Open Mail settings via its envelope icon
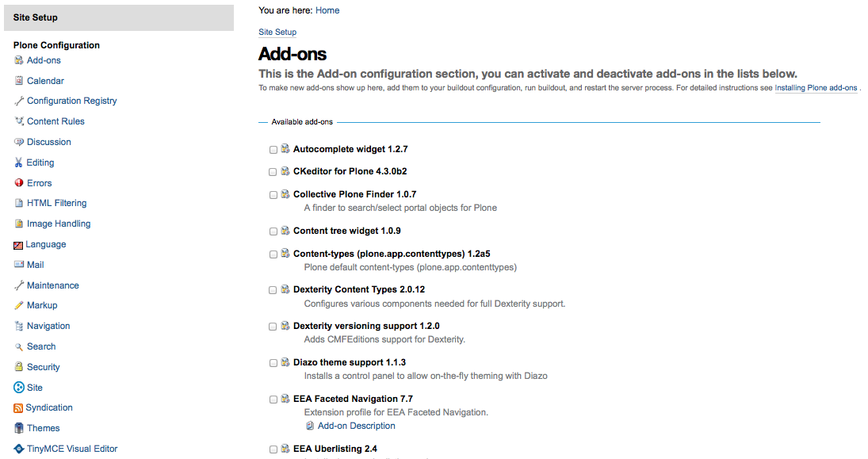Viewport: 868px width, 459px height. click(19, 264)
